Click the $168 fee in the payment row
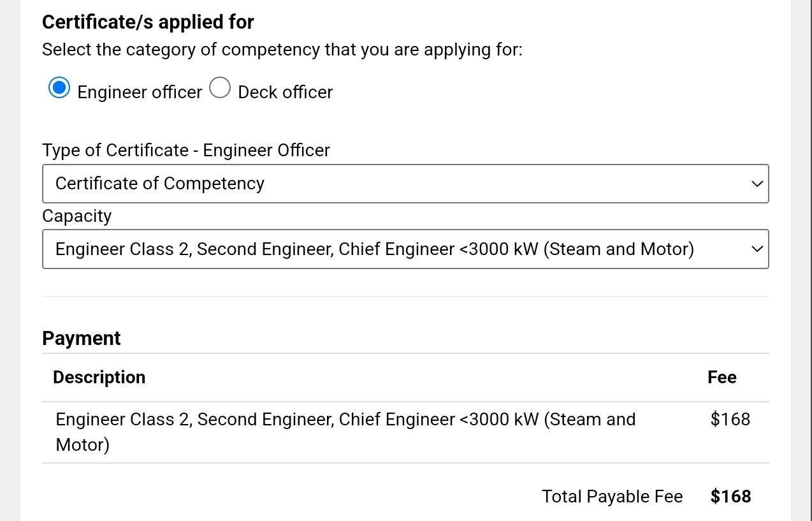This screenshot has width=812, height=521. [730, 420]
